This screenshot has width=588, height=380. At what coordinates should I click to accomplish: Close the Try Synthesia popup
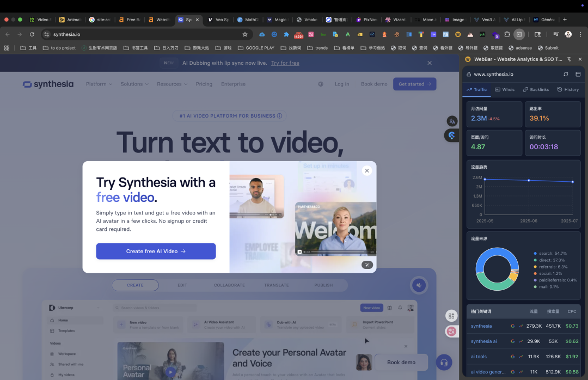(367, 171)
